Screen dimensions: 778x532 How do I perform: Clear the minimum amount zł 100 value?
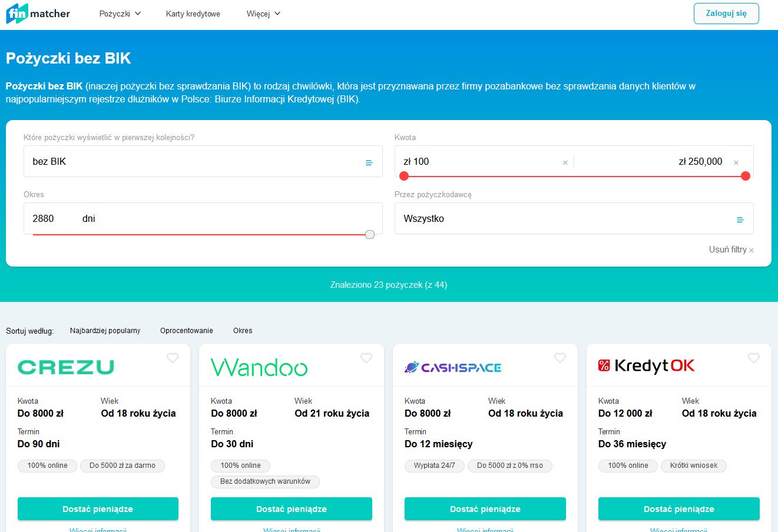coord(565,162)
